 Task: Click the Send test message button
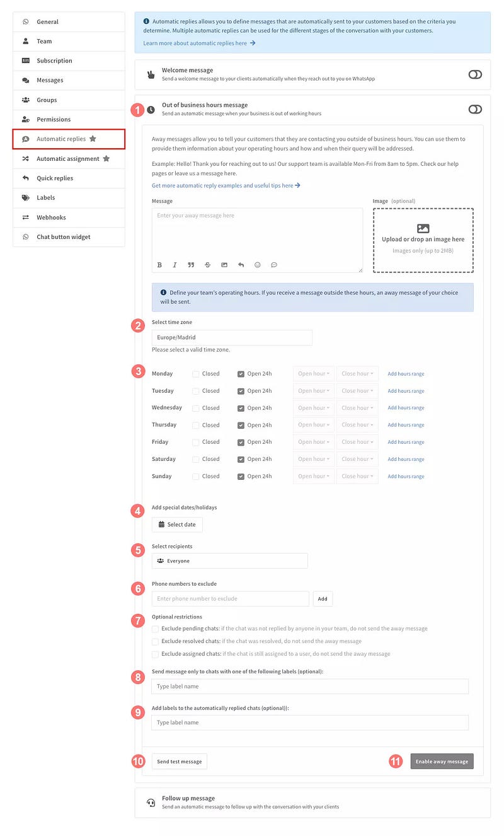[x=180, y=762]
